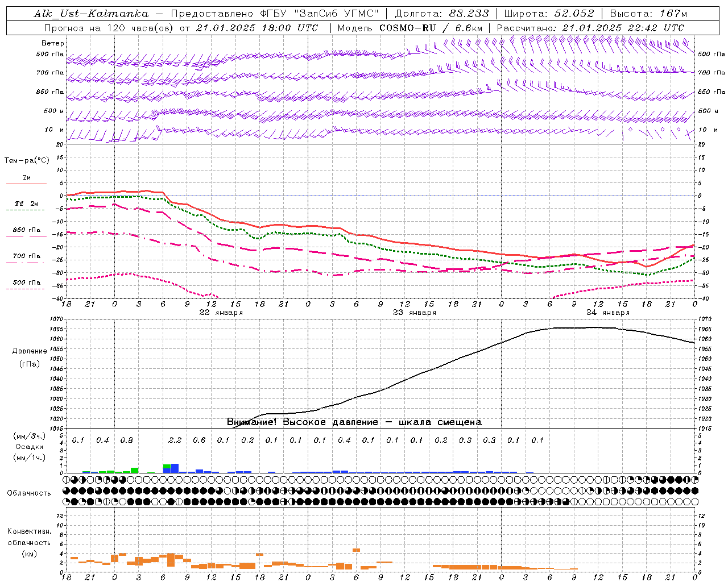
Task: Click the Прогноз на 120 часа(ов) forecast line
Action: [x=181, y=28]
